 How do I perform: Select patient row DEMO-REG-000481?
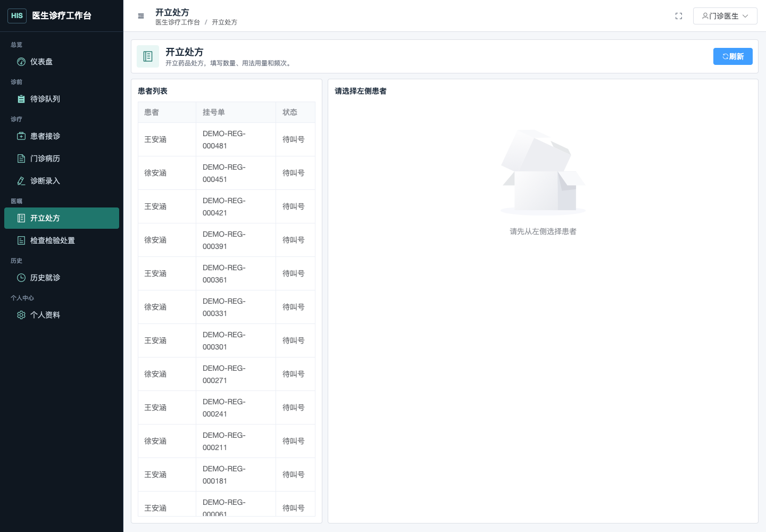pos(227,139)
